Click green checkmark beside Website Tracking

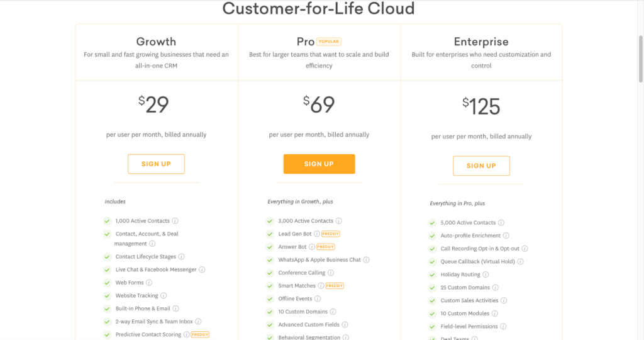point(107,295)
